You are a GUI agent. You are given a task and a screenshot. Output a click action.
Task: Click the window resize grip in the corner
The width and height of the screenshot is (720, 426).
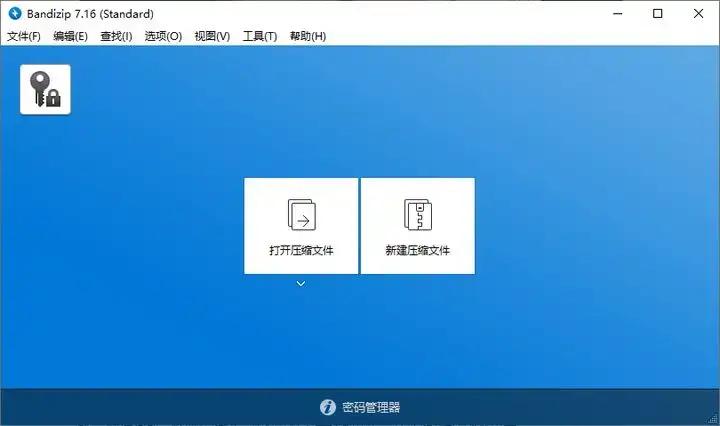(713, 419)
